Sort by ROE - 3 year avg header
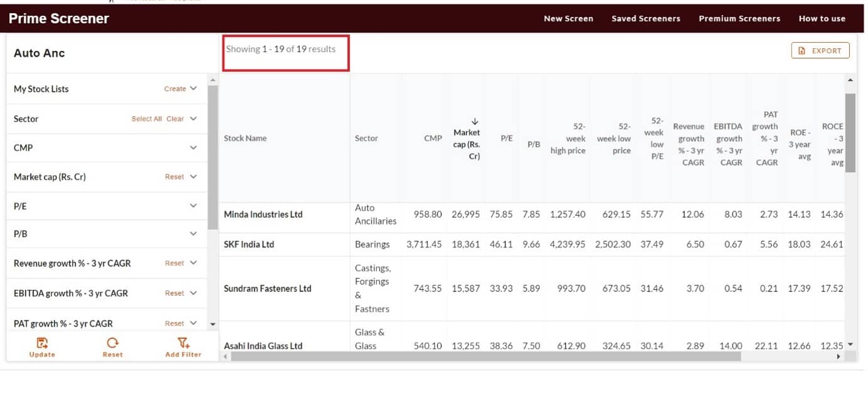 click(x=799, y=144)
